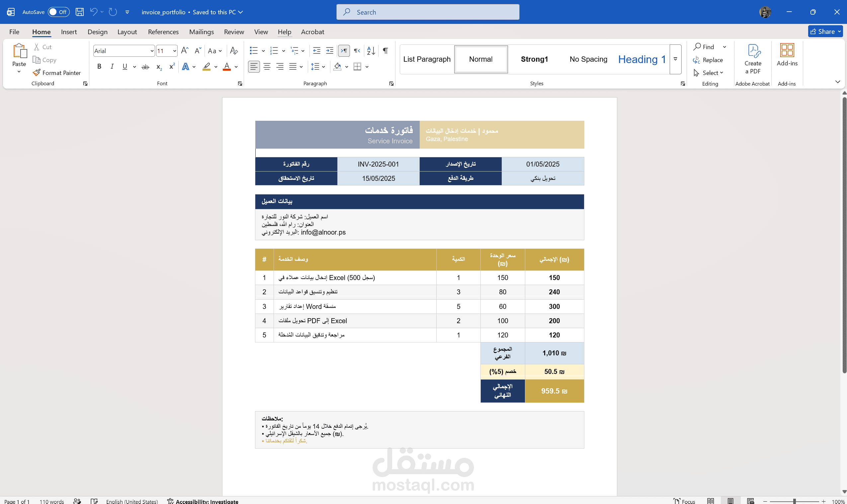This screenshot has height=504, width=847.
Task: Align the paragraph to the right
Action: click(x=280, y=67)
